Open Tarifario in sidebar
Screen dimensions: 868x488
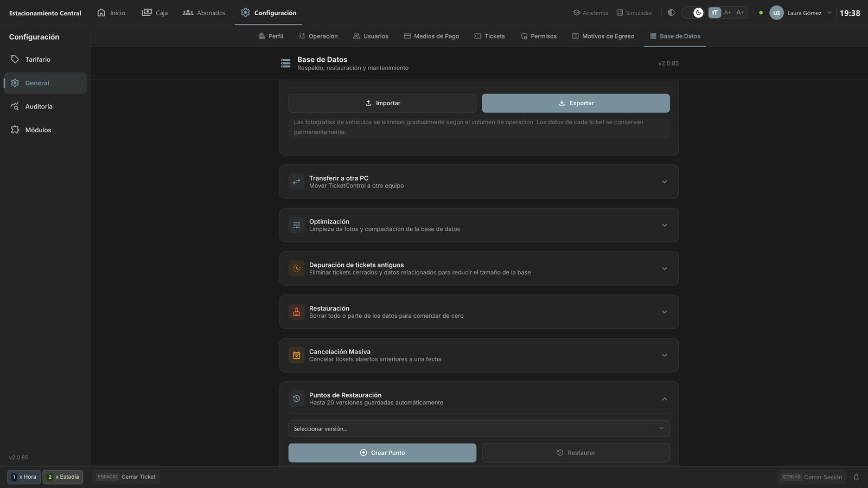(x=45, y=60)
